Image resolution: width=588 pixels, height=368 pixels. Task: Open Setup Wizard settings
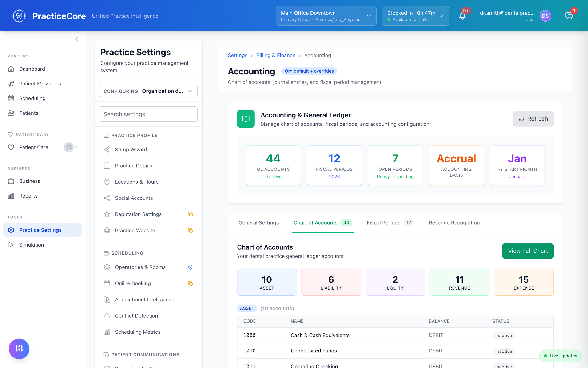[148, 150]
